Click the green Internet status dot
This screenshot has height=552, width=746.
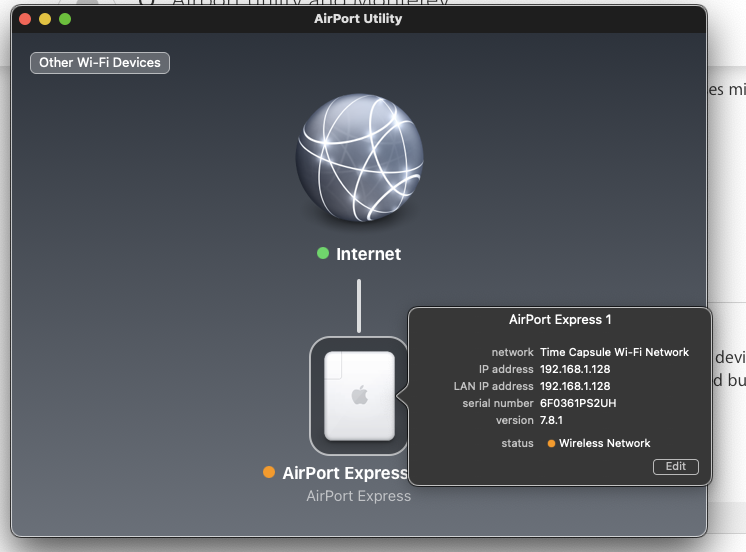pyautogui.click(x=323, y=253)
